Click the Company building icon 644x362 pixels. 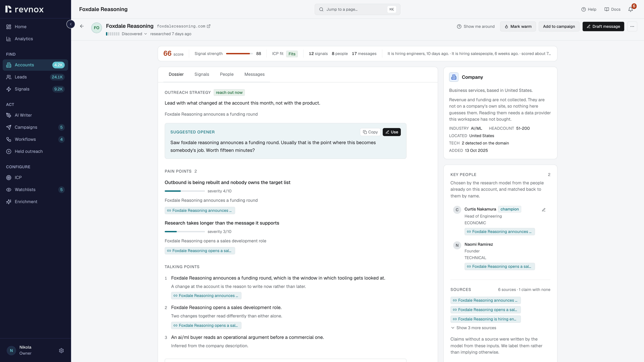coord(454,77)
